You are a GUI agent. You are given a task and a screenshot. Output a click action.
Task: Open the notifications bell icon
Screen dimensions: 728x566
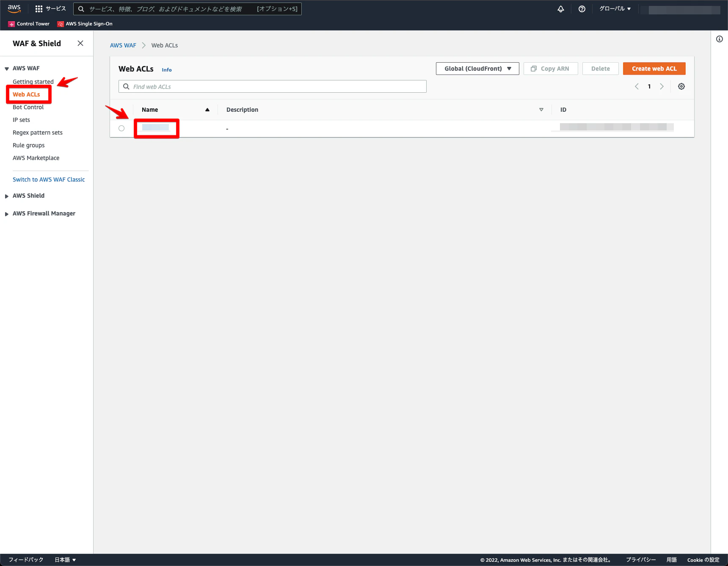tap(561, 9)
